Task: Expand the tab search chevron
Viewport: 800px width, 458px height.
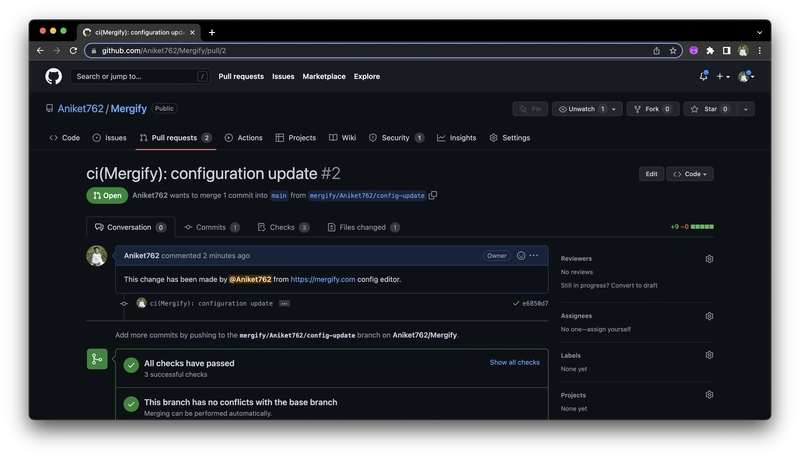Action: [760, 33]
